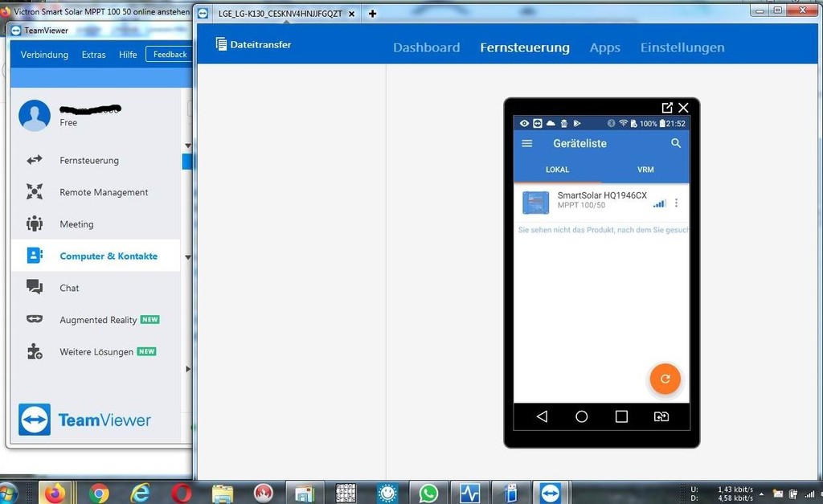Screen dimensions: 823x504
Task: Click the Geräteliste title
Action: (580, 143)
